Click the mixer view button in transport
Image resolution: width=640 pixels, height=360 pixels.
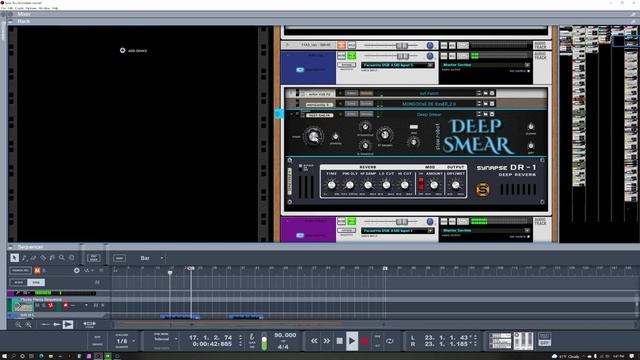pyautogui.click(x=523, y=341)
